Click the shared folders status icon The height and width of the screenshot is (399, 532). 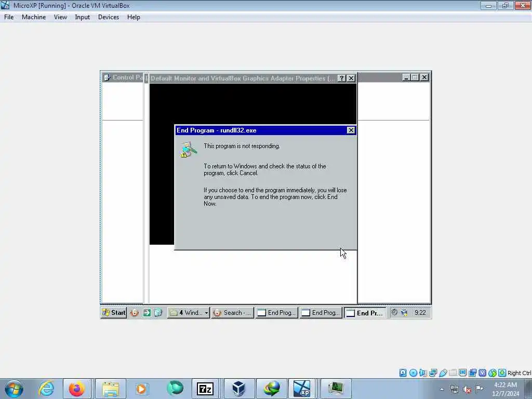[x=453, y=373]
